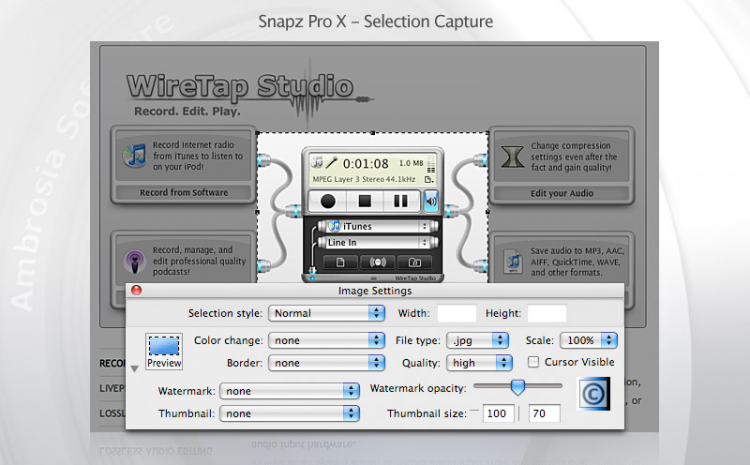
Task: Click the 0:01:08 time display
Action: tap(365, 164)
